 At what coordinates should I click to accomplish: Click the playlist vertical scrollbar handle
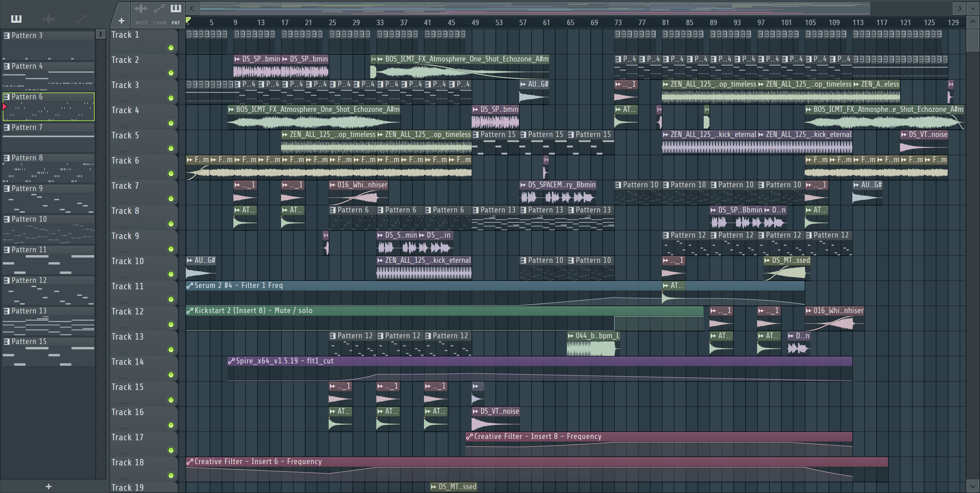click(x=973, y=40)
